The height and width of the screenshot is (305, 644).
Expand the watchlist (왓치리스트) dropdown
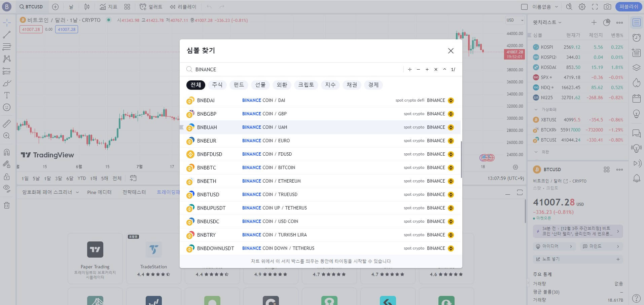pyautogui.click(x=547, y=23)
